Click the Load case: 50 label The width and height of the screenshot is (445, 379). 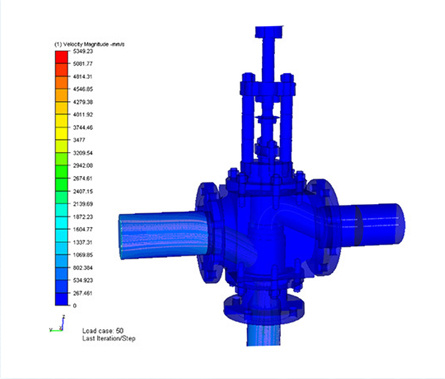point(103,331)
